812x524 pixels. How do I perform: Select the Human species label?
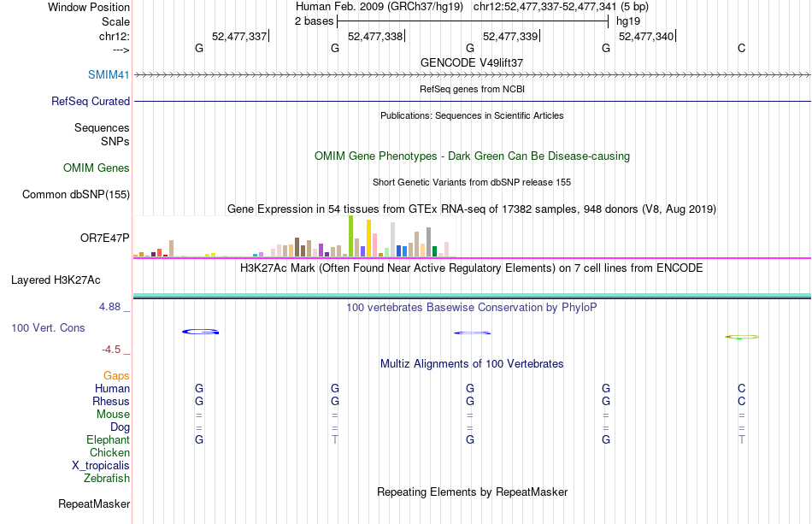coord(112,388)
